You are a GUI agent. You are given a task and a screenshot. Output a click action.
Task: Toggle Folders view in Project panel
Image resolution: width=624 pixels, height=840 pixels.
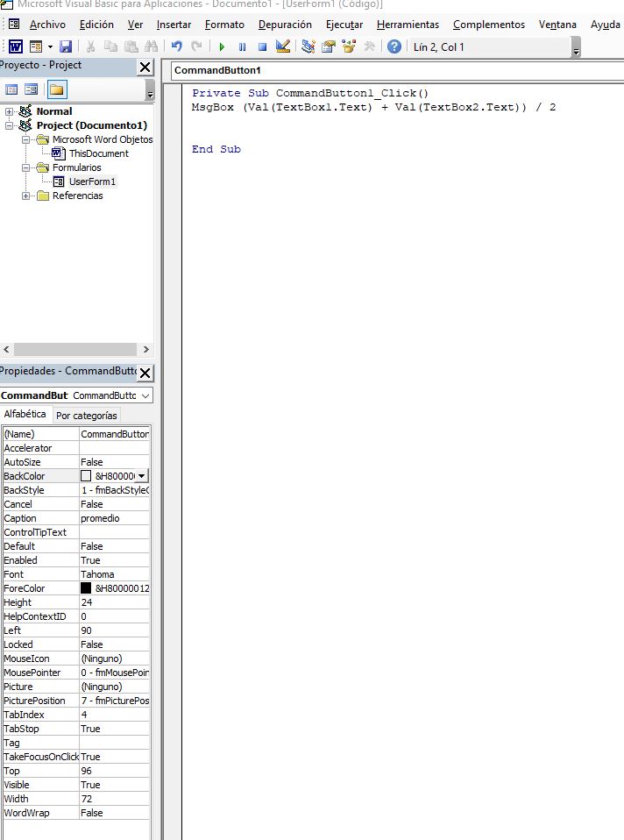point(56,89)
